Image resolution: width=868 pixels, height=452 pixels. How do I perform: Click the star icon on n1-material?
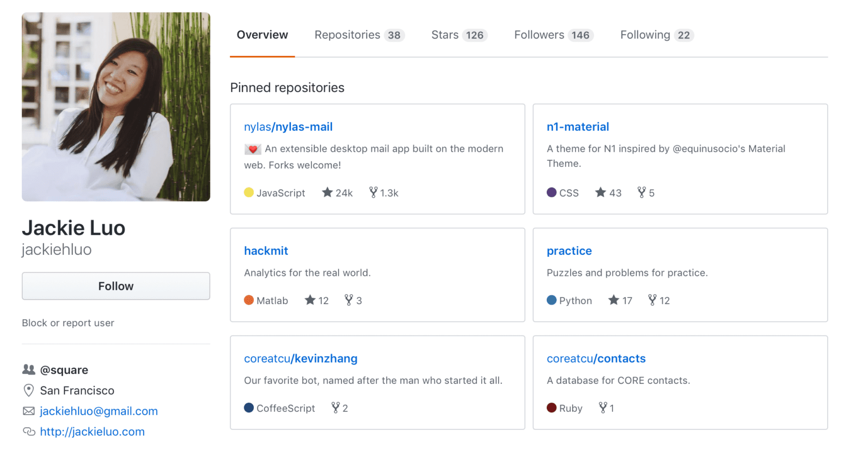point(601,192)
